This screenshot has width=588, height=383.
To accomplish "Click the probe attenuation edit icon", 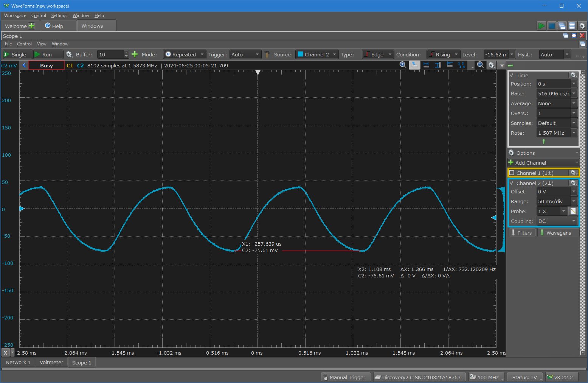I will 573,211.
